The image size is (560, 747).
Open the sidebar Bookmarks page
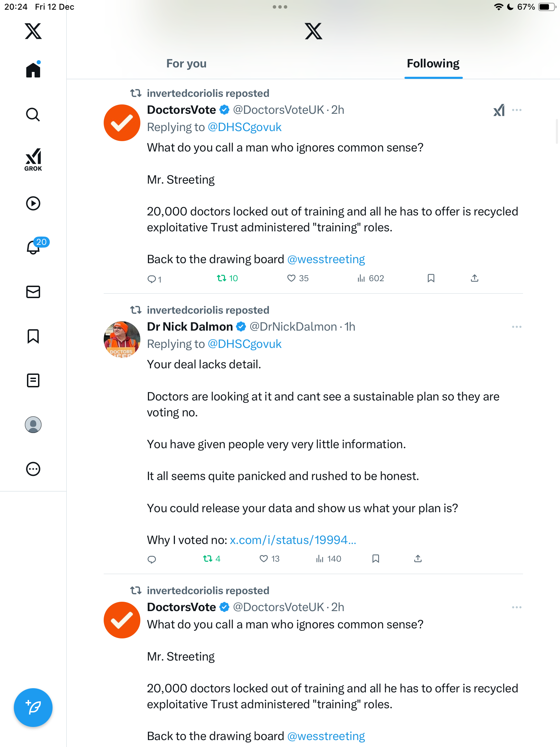click(33, 336)
